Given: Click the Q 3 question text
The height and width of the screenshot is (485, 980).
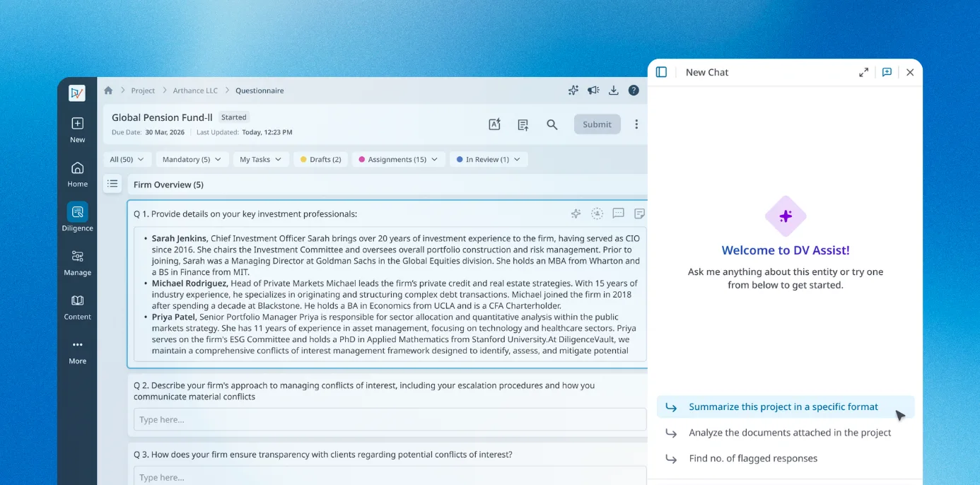Looking at the screenshot, I should point(323,455).
